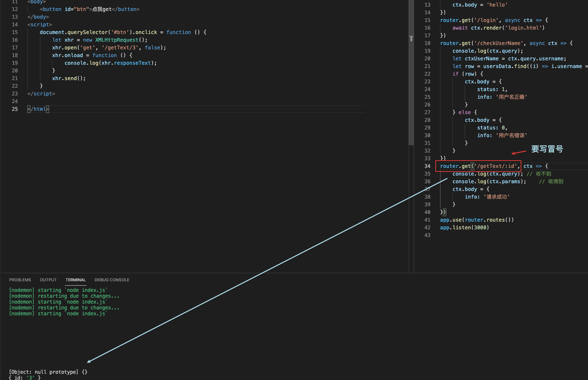This screenshot has width=588, height=380.
Task: Click the xhr.open('get', '/getText/3', false) line
Action: [109, 48]
